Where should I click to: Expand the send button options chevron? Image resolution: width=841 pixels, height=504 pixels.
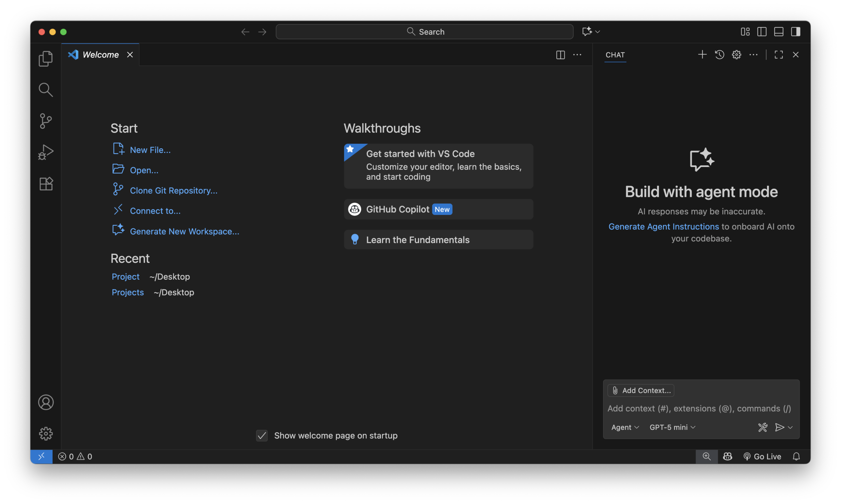[x=790, y=427]
